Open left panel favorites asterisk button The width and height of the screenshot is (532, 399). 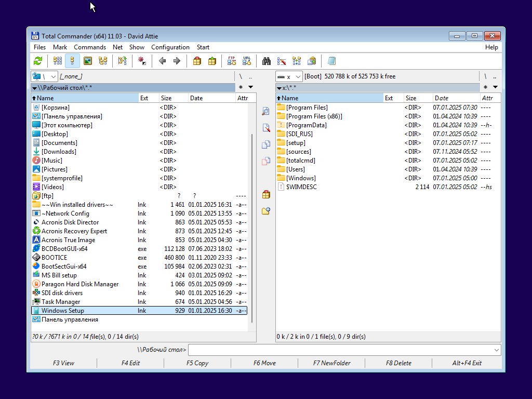241,87
